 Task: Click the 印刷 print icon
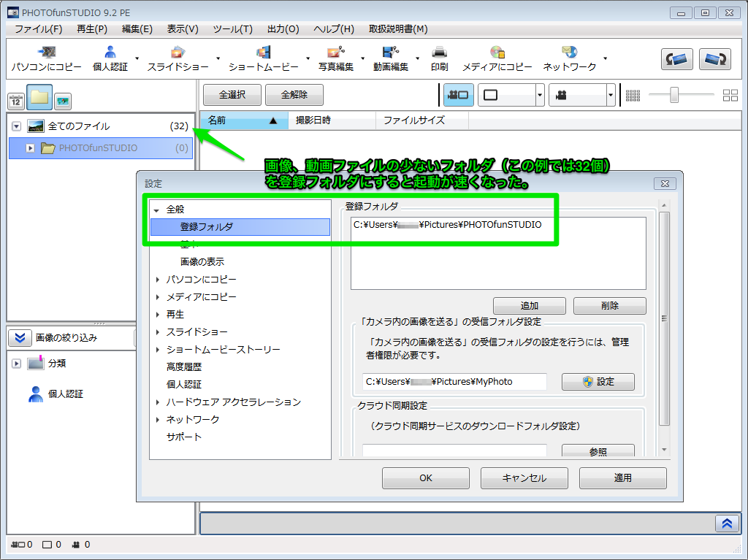coord(438,57)
